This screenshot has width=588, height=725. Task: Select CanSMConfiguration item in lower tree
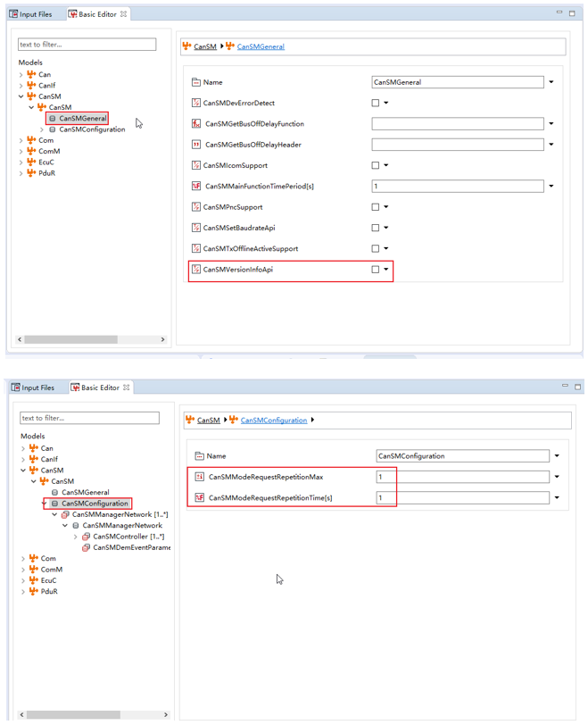click(95, 503)
